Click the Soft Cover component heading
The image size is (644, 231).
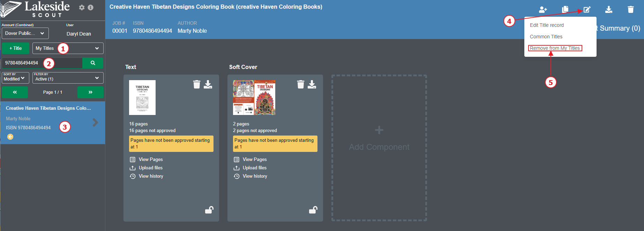(x=243, y=67)
